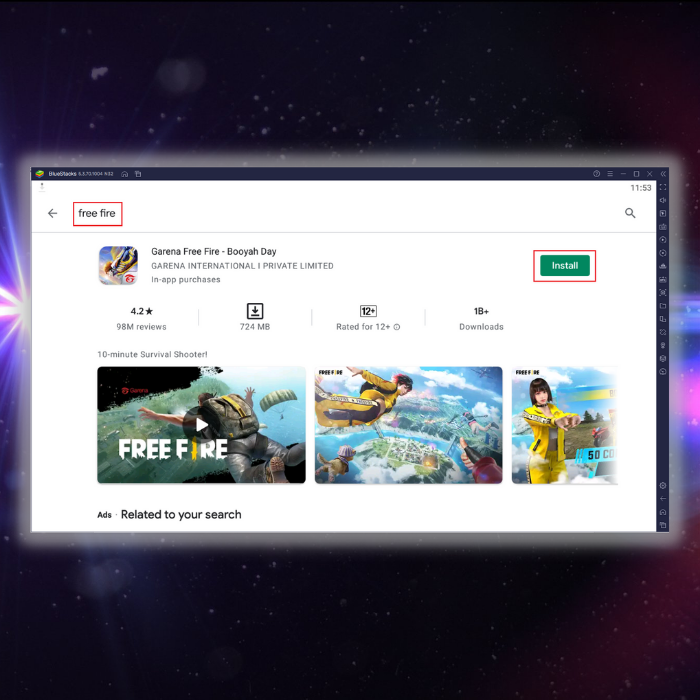Click the Android home icon in sidebar bottom
Image resolution: width=700 pixels, height=700 pixels.
tap(663, 512)
